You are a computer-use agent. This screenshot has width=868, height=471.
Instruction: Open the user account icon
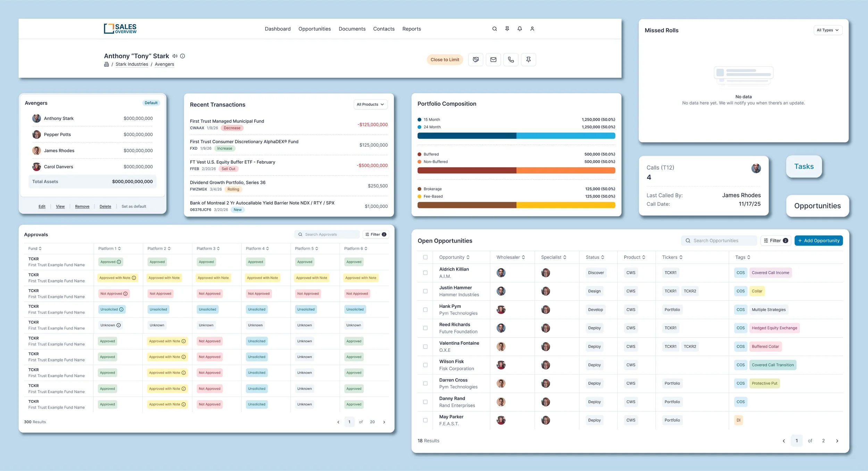[x=532, y=28]
